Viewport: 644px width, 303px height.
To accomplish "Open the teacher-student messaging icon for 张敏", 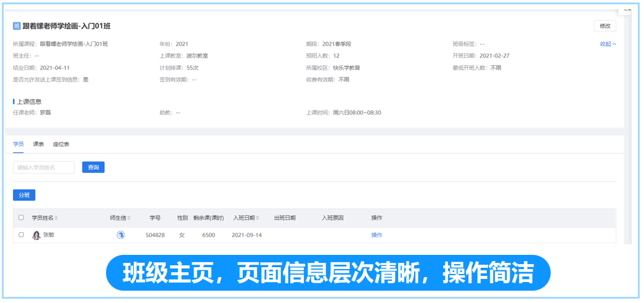I will tap(121, 235).
